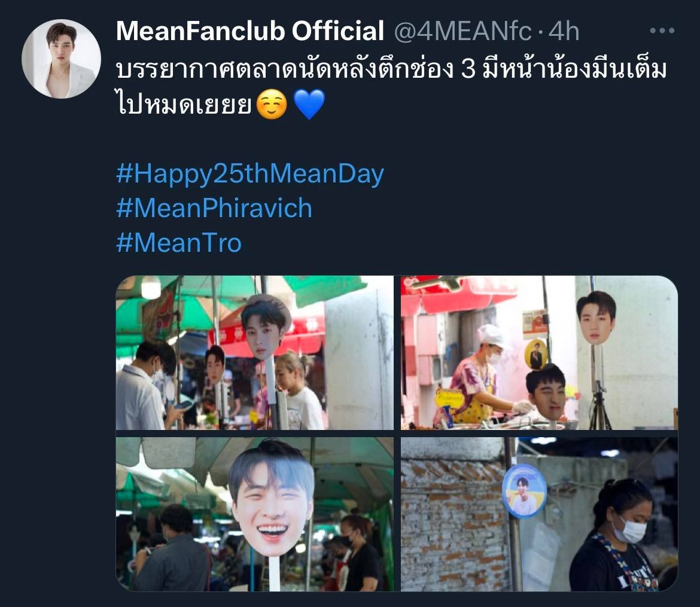View the bottom-right brick wall photo
Image resolution: width=700 pixels, height=607 pixels.
click(539, 514)
